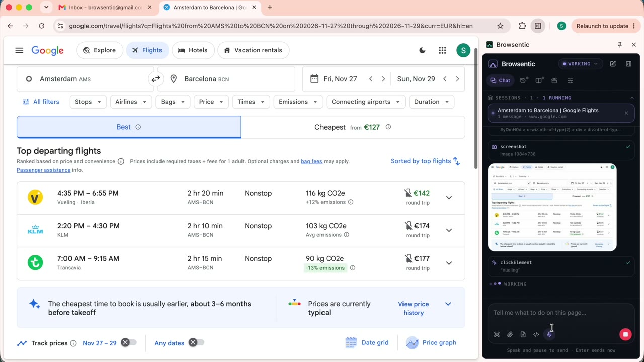Go to the Vacation rentals tab

click(x=253, y=50)
